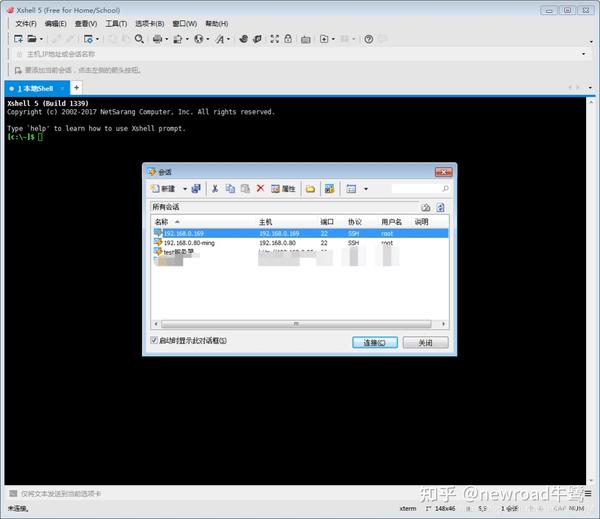This screenshot has height=519, width=600.
Task: Click the New Session icon in main toolbar
Action: 18,39
